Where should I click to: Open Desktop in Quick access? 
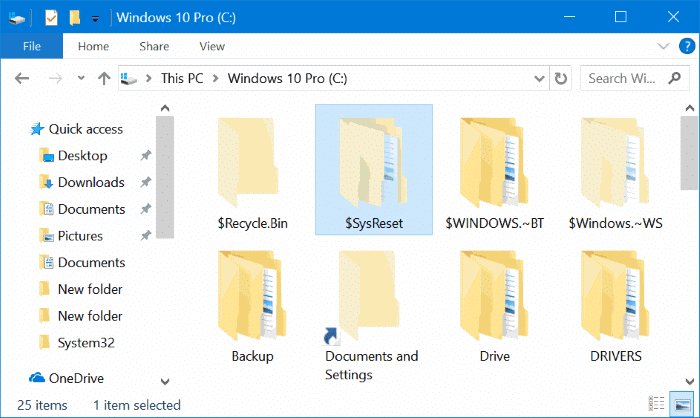[x=73, y=156]
